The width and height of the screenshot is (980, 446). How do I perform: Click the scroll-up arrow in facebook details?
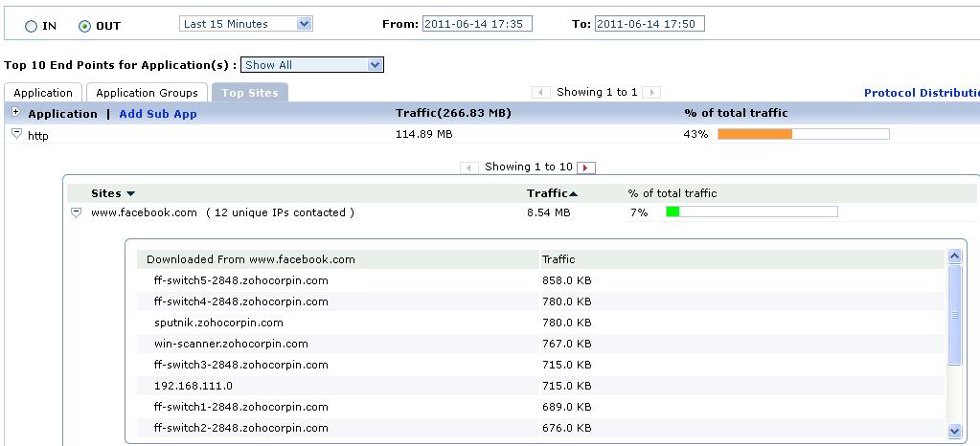coord(954,256)
